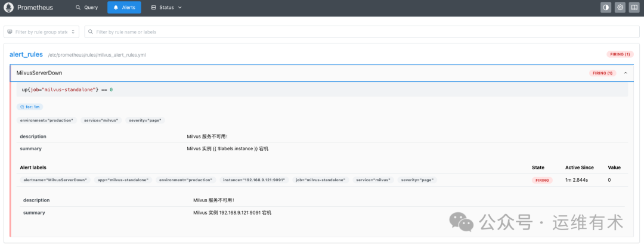Click the Prometheus flame logo
The height and width of the screenshot is (248, 644).
click(8, 7)
